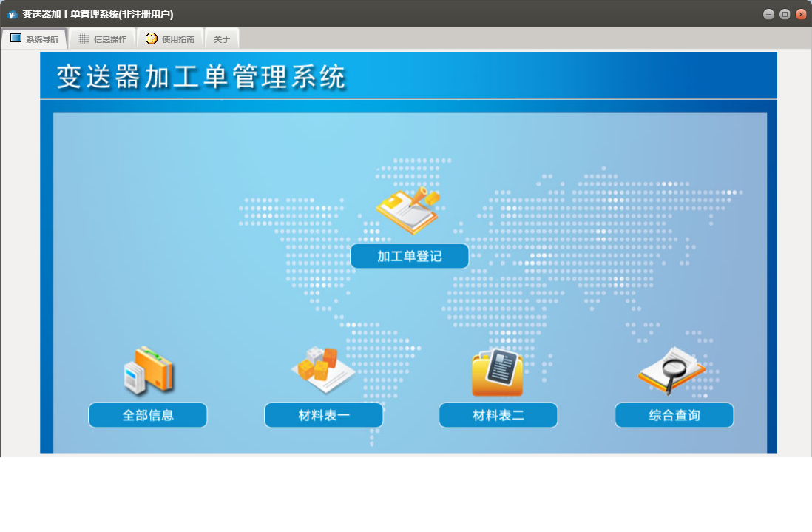Click the grid icon on 信息操作 tab
This screenshot has width=812, height=532.
click(x=84, y=39)
